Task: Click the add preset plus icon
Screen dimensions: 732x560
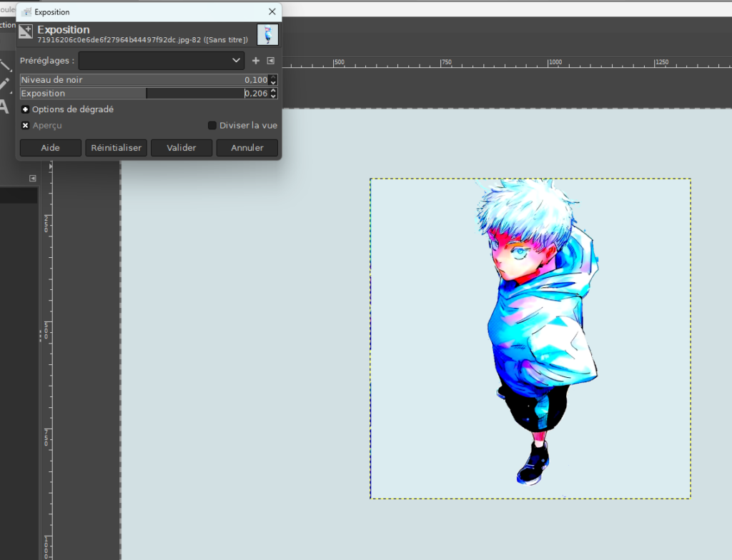Action: pyautogui.click(x=255, y=61)
